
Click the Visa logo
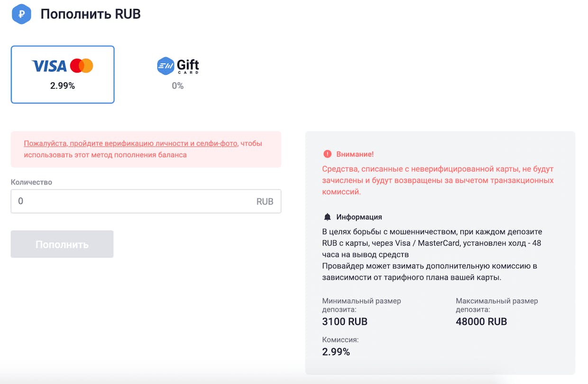49,66
